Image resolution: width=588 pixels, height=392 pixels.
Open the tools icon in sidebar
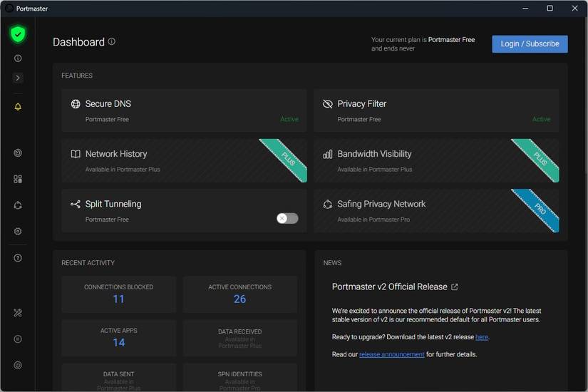[18, 313]
